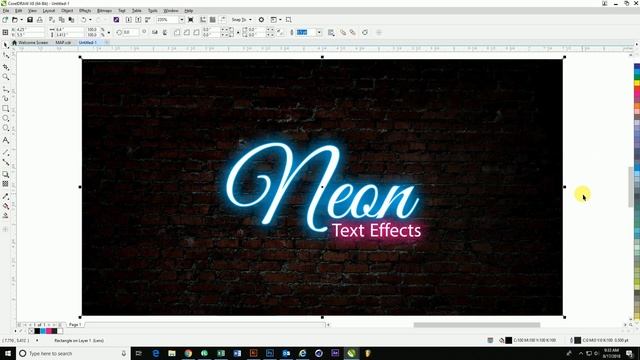The height and width of the screenshot is (360, 640).
Task: Click the Windows Start button
Action: (7, 353)
